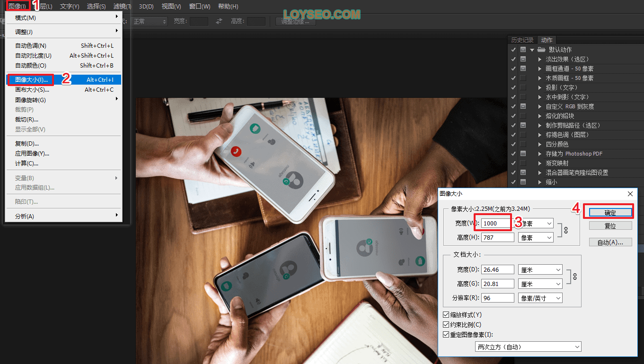Click 确定 button in 图像大小 dialog
This screenshot has width=644, height=364.
point(610,213)
